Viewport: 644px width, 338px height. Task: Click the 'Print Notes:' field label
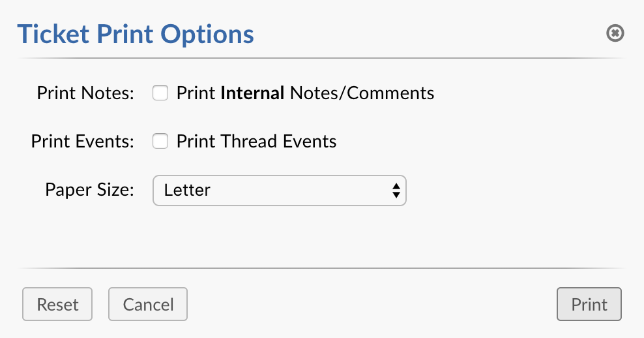tap(85, 93)
